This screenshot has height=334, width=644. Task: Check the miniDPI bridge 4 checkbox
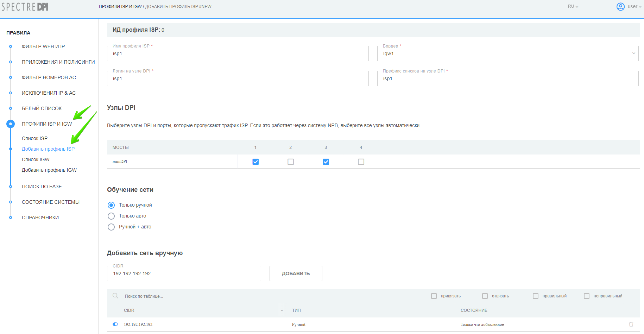[361, 162]
